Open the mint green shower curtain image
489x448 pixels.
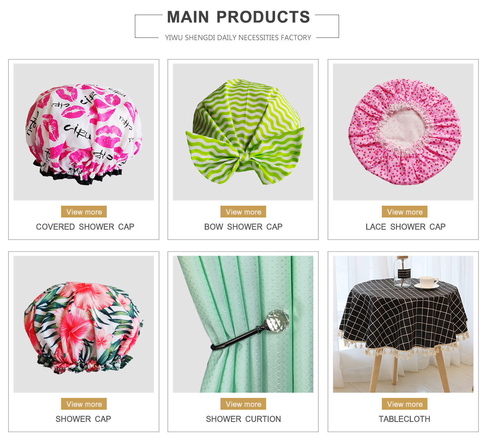coord(243,324)
